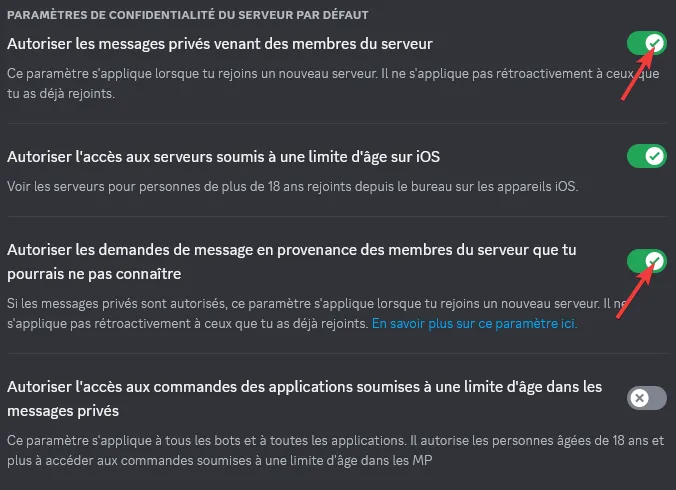Click the X icon on the grey disabled switch
Screen dimensions: 676x490
tap(640, 398)
